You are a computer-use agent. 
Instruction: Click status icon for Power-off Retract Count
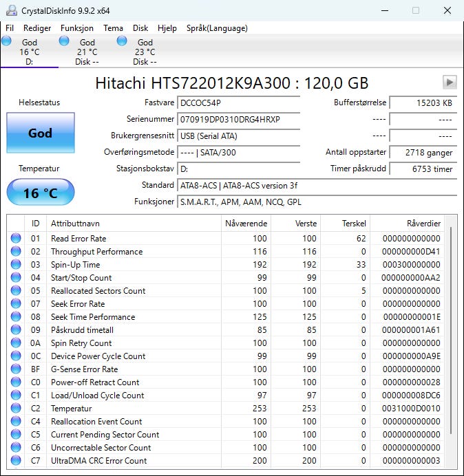16,382
